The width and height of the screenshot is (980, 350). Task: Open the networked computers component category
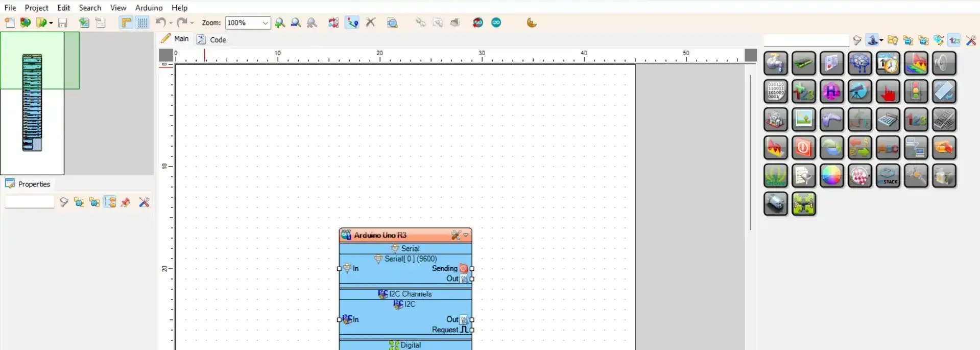click(916, 148)
